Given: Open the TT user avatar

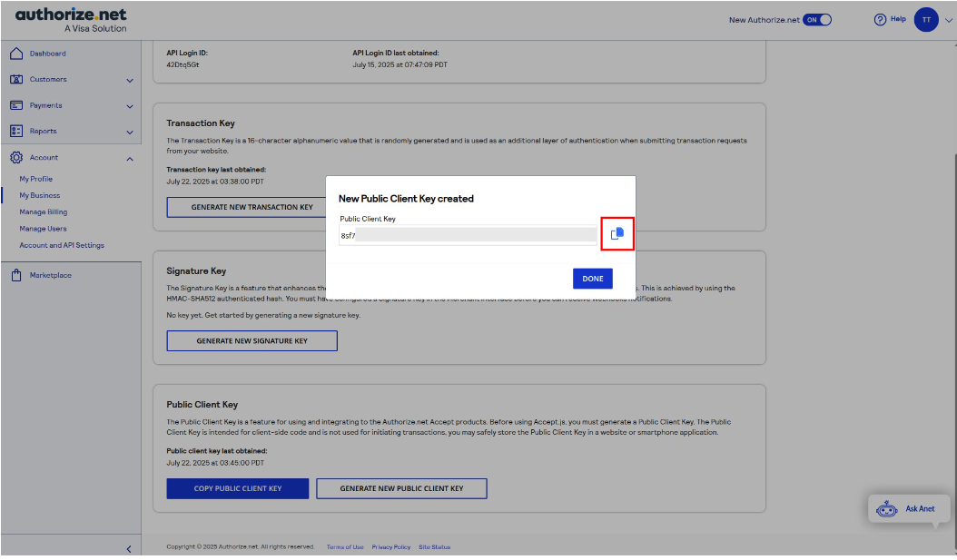Looking at the screenshot, I should 926,20.
